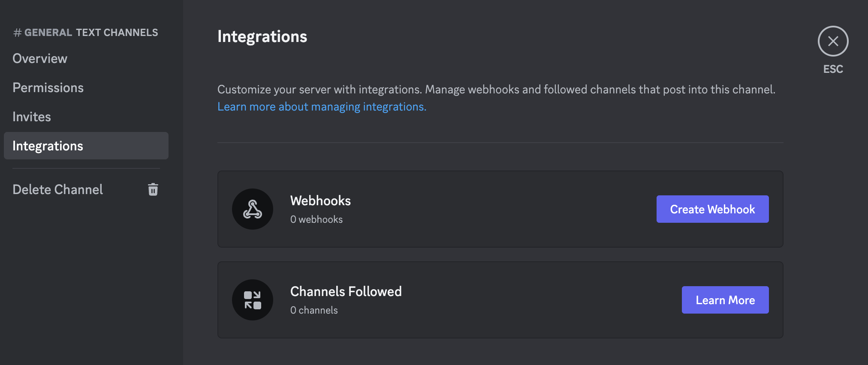Click the 0 channels count text
The image size is (868, 365).
(314, 310)
